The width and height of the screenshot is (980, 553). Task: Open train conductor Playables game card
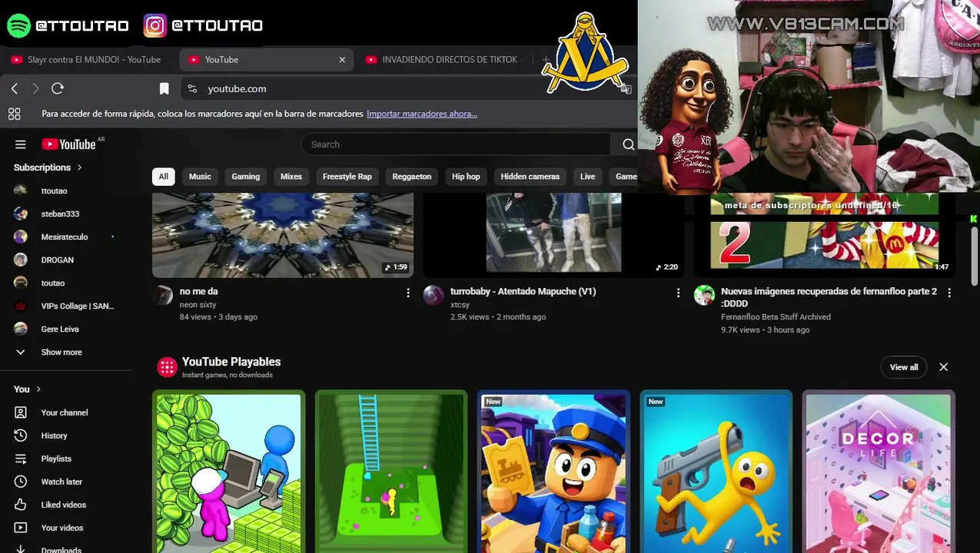(553, 472)
